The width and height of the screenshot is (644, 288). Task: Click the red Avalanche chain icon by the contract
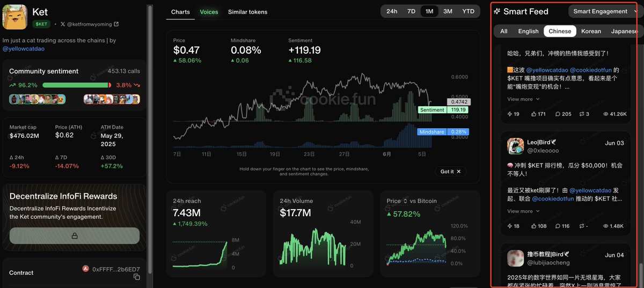pos(85,269)
